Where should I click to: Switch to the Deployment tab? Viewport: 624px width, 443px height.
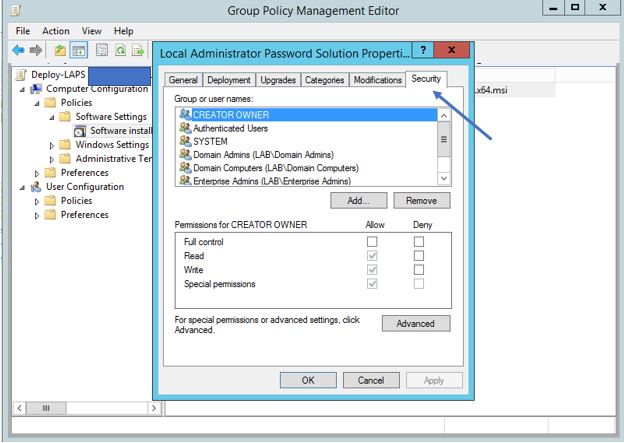pos(229,80)
